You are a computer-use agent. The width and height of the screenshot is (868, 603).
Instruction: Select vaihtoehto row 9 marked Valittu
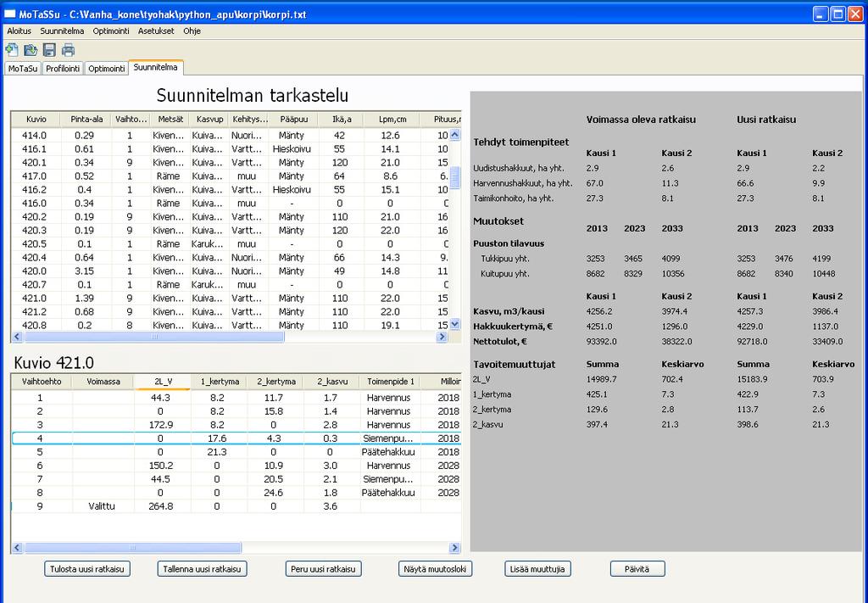coord(236,506)
